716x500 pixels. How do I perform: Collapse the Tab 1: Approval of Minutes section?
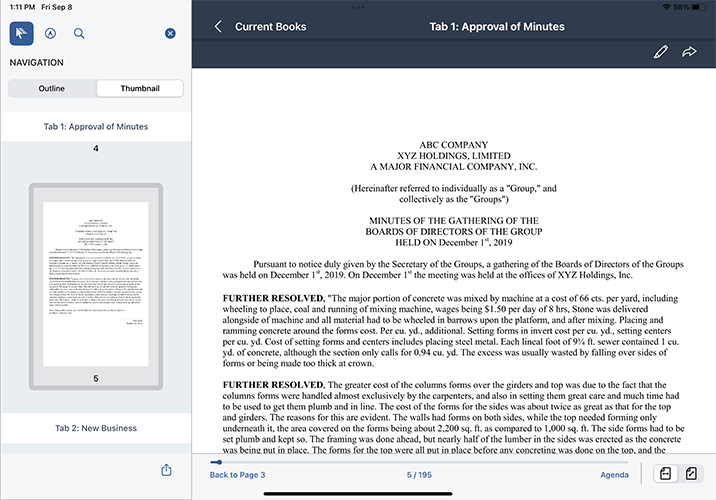tap(96, 127)
